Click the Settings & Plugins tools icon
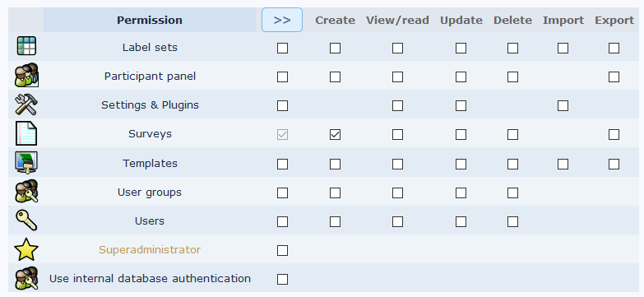Screen dimensions: 644x297 pos(26,104)
